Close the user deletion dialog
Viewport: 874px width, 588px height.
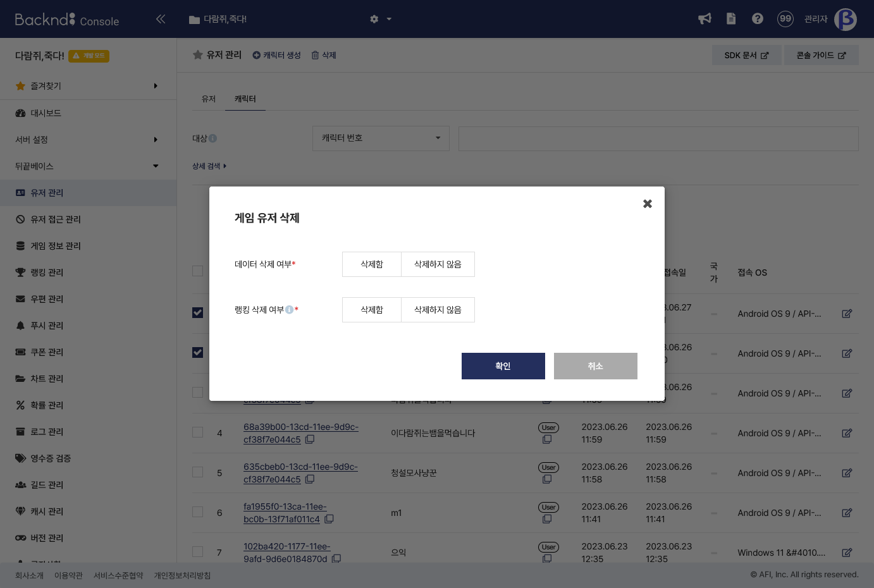648,204
